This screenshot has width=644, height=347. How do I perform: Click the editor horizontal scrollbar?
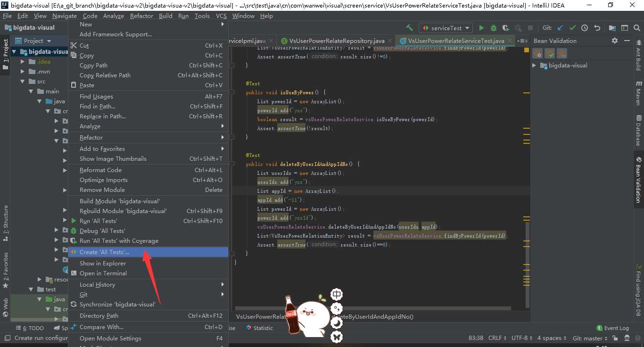tap(372, 308)
